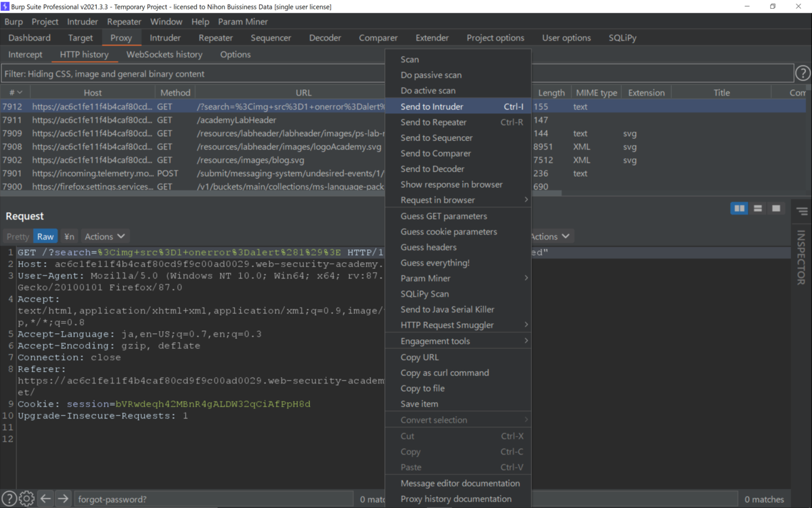Viewport: 812px width, 508px height.
Task: Open the SQLiPy tab
Action: coord(623,38)
